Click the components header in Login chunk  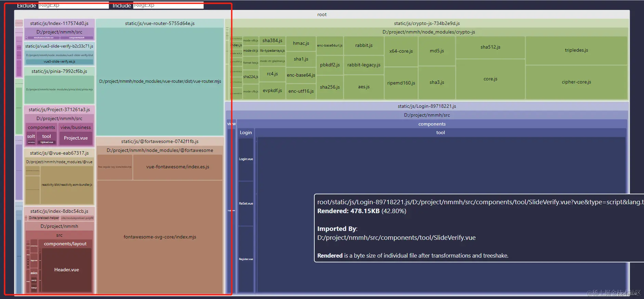coord(432,124)
